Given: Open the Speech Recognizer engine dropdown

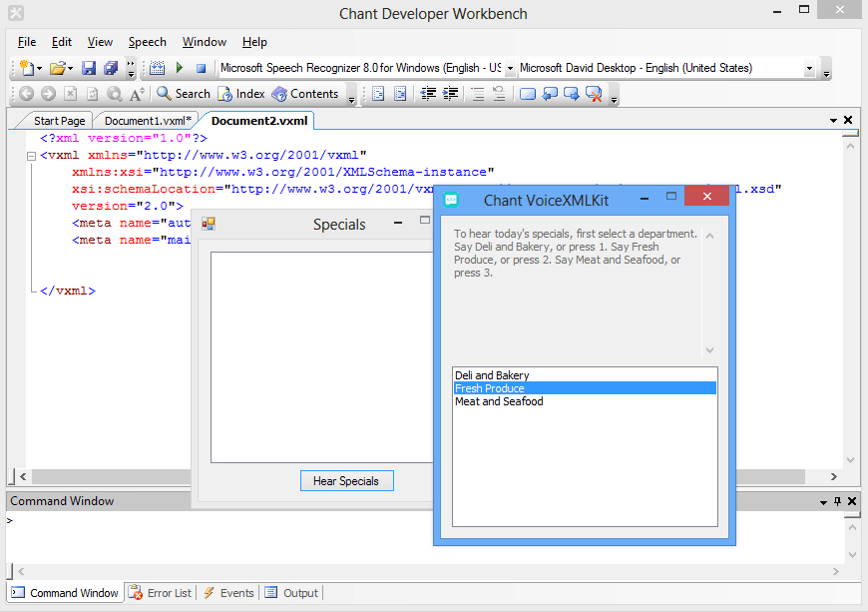Looking at the screenshot, I should (x=510, y=68).
